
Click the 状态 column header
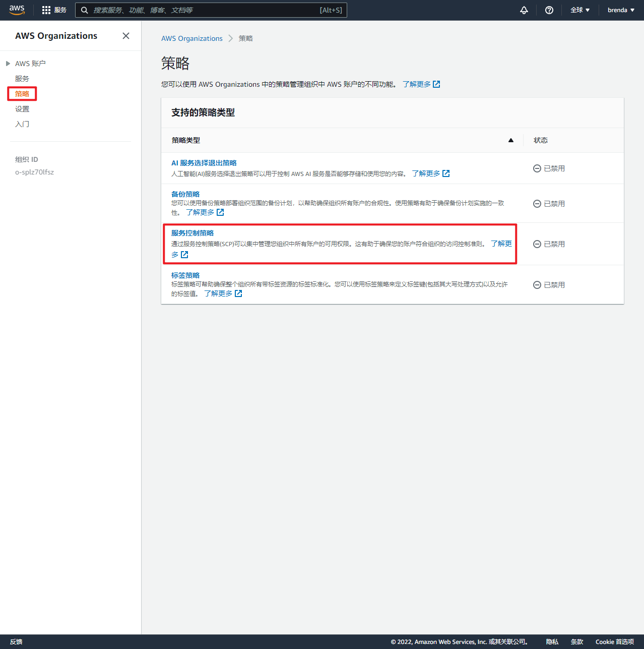click(x=541, y=140)
